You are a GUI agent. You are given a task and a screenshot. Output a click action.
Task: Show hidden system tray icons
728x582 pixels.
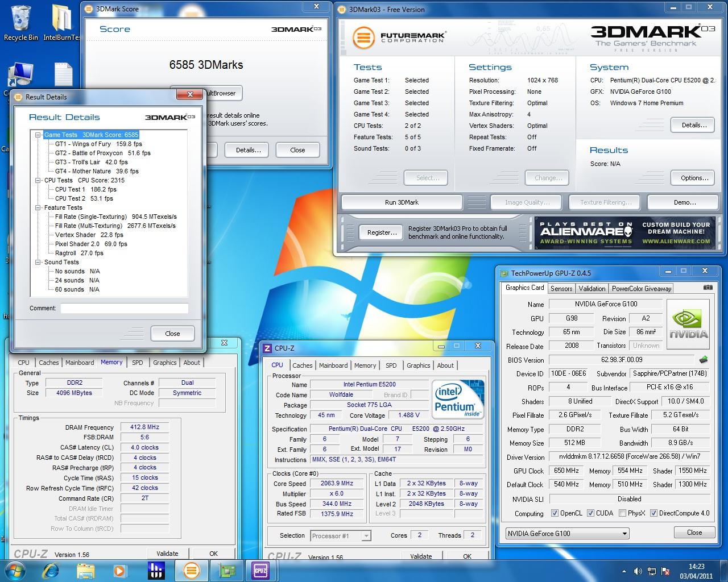(624, 571)
